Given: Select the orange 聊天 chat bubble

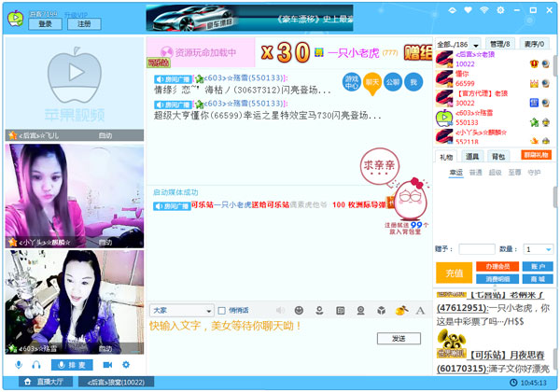Looking at the screenshot, I should [x=372, y=84].
